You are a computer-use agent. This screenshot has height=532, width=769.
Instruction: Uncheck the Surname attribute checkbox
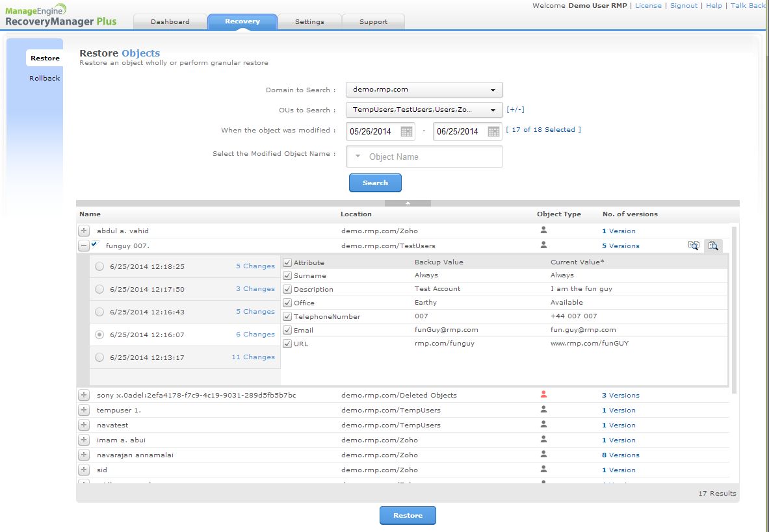(287, 275)
